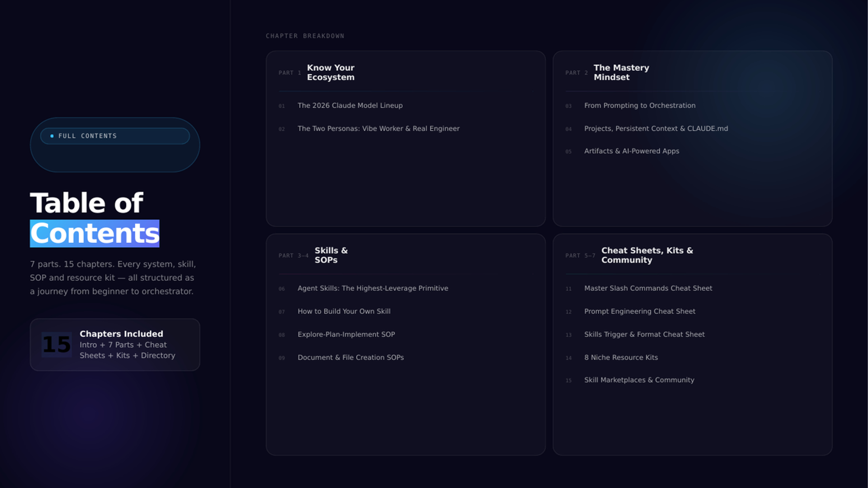This screenshot has width=868, height=488.
Task: Open Agent Skills: The Highest-Leverage Primitive
Action: click(x=373, y=288)
